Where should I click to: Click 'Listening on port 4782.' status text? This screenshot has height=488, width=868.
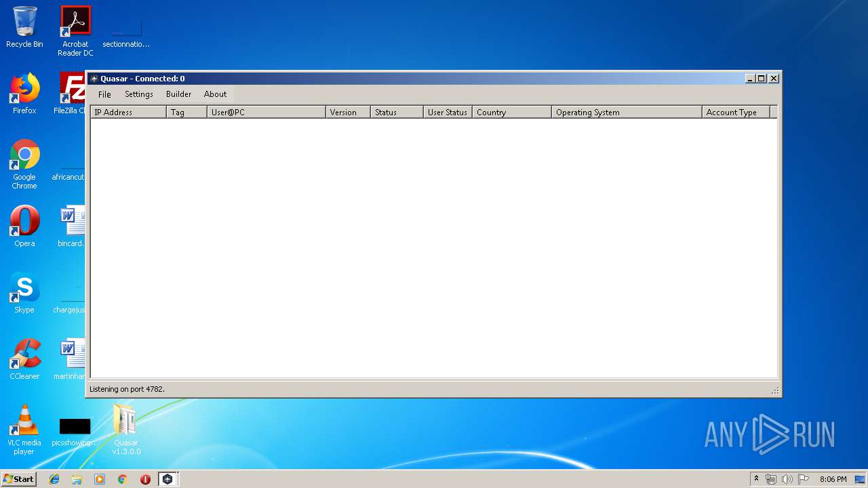127,389
